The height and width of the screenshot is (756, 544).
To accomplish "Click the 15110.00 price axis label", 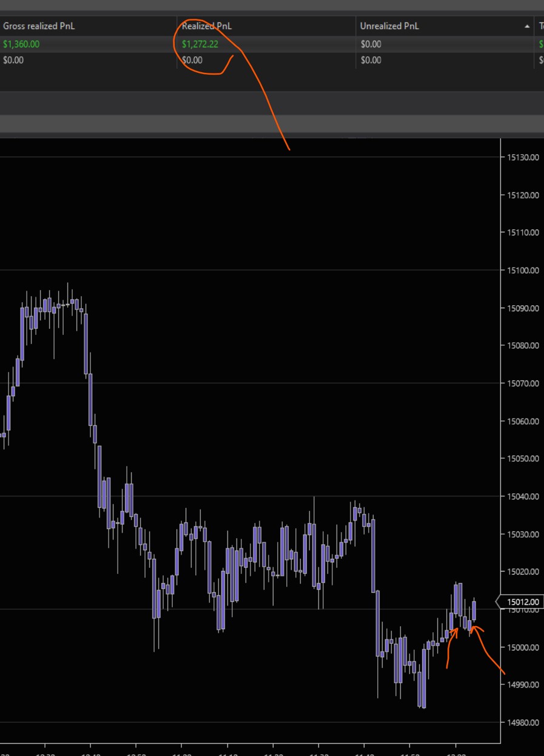I will (x=522, y=232).
